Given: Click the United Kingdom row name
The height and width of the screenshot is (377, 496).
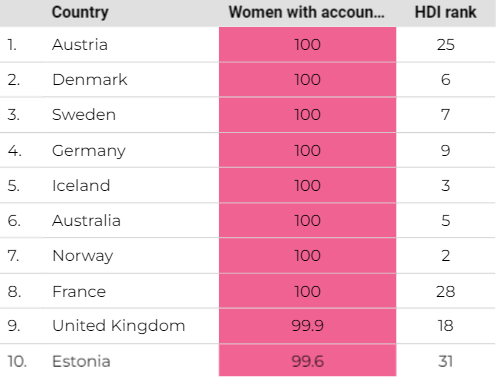Looking at the screenshot, I should point(119,326).
